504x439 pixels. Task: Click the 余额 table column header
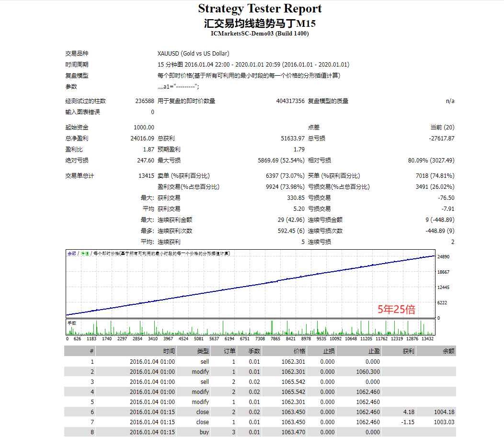pos(436,351)
